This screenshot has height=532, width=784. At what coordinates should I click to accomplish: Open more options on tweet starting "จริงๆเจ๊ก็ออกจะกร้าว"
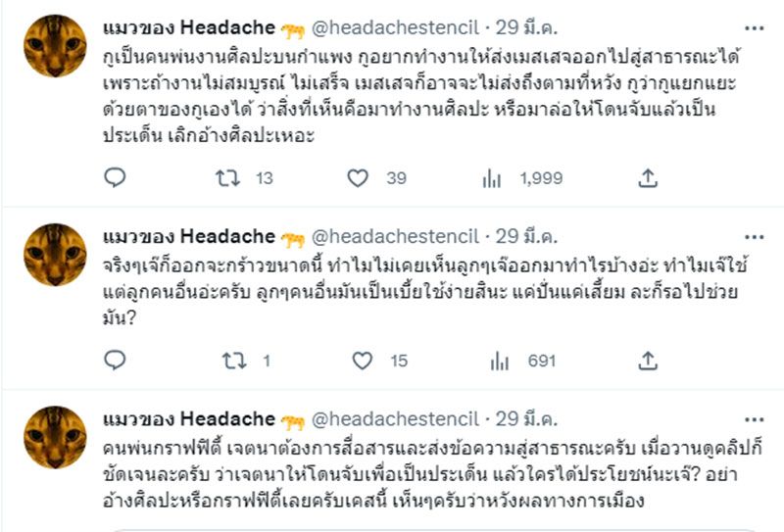(749, 234)
